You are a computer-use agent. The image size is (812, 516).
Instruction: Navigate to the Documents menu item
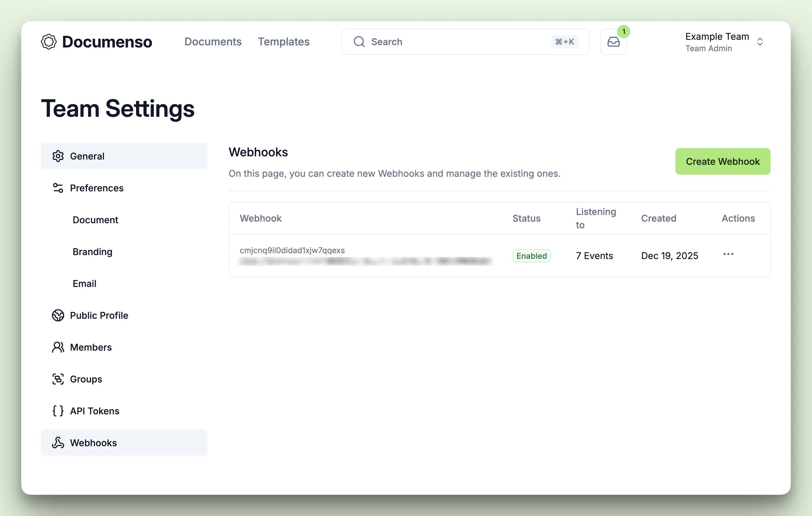click(x=213, y=41)
